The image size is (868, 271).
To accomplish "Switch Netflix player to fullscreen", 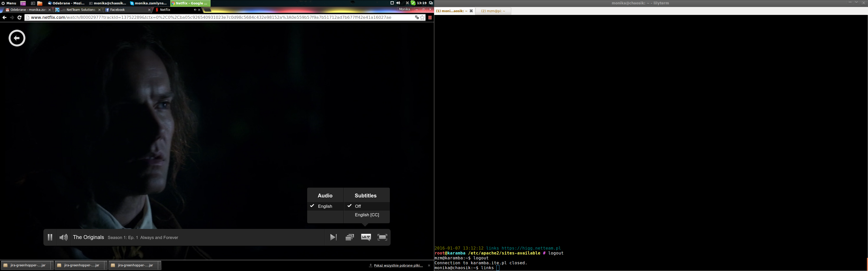I will (x=382, y=237).
